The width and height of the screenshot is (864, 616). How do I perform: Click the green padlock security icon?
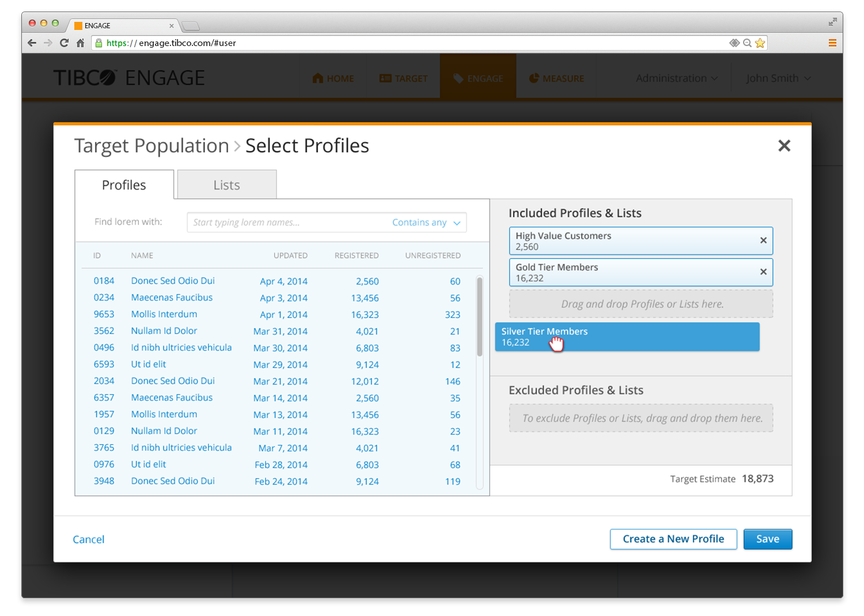(x=99, y=43)
